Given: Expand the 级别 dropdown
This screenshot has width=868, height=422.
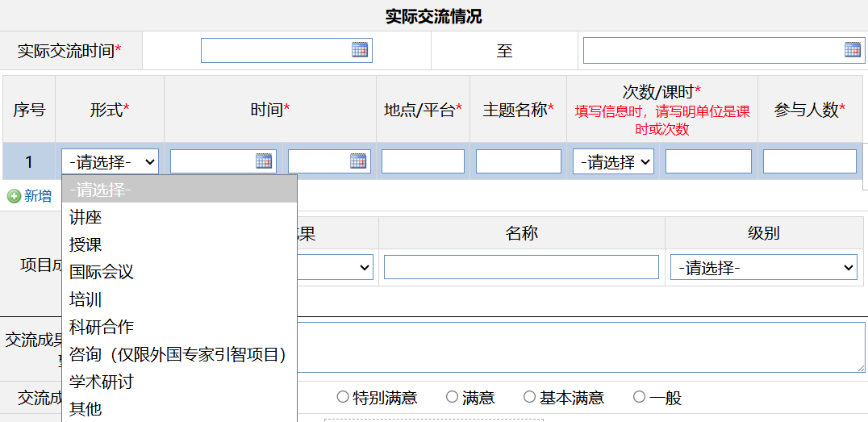Looking at the screenshot, I should coord(763,267).
